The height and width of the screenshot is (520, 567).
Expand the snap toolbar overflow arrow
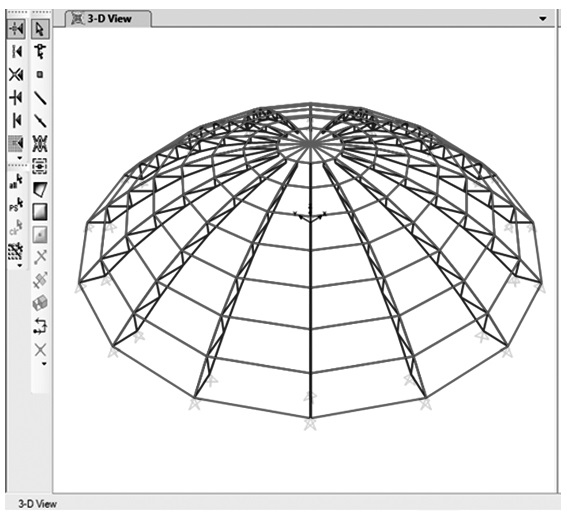pos(20,158)
